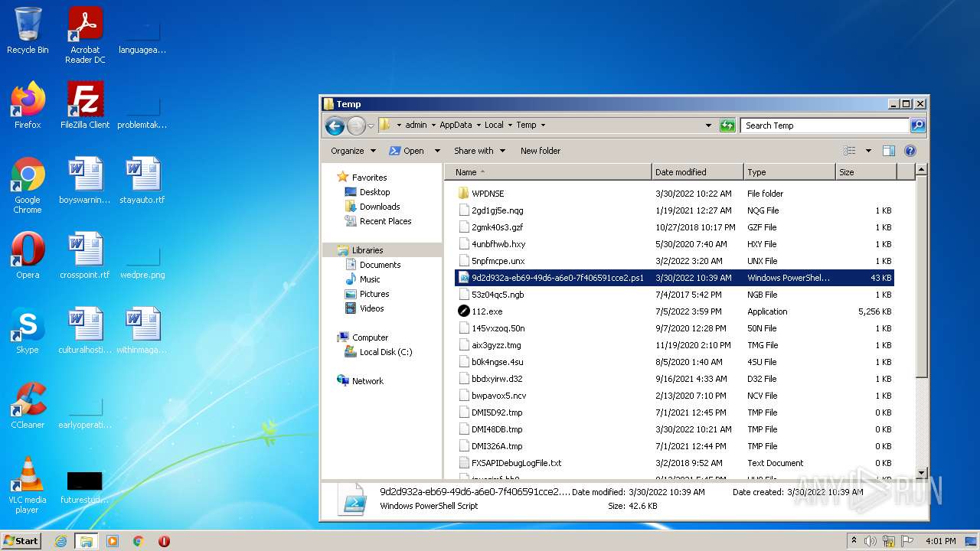Navigate to AppData in breadcrumb
Screen dimensions: 980x551
(x=456, y=126)
